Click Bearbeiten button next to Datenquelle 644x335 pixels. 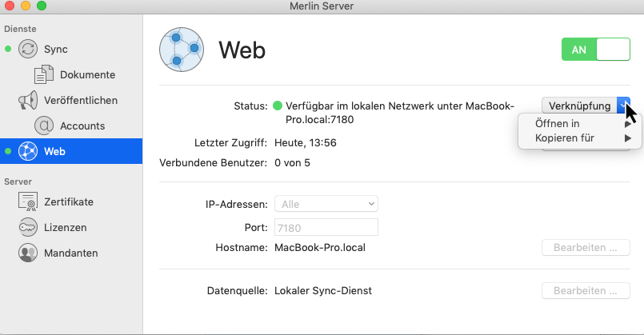[586, 291]
